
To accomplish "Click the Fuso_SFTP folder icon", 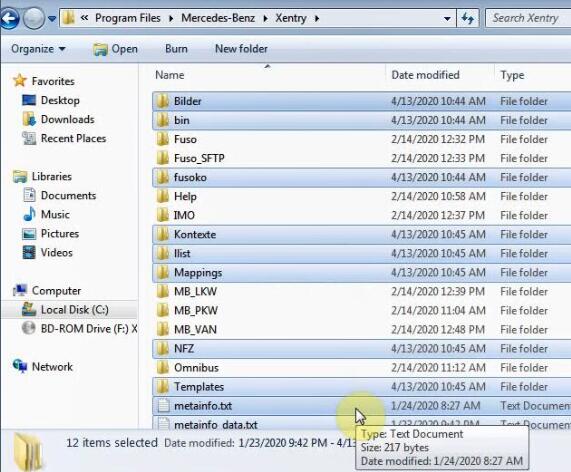I will 162,158.
